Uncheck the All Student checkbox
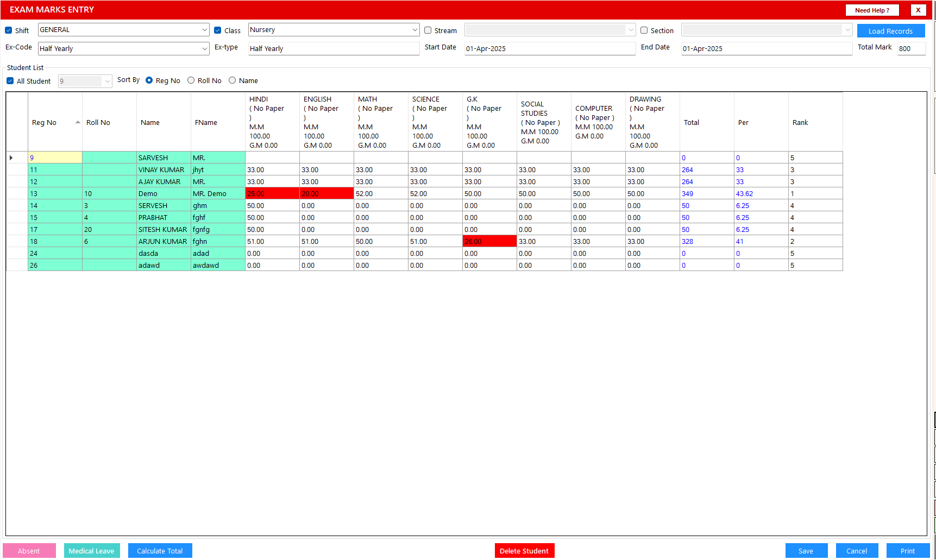The image size is (936, 560). [x=10, y=81]
